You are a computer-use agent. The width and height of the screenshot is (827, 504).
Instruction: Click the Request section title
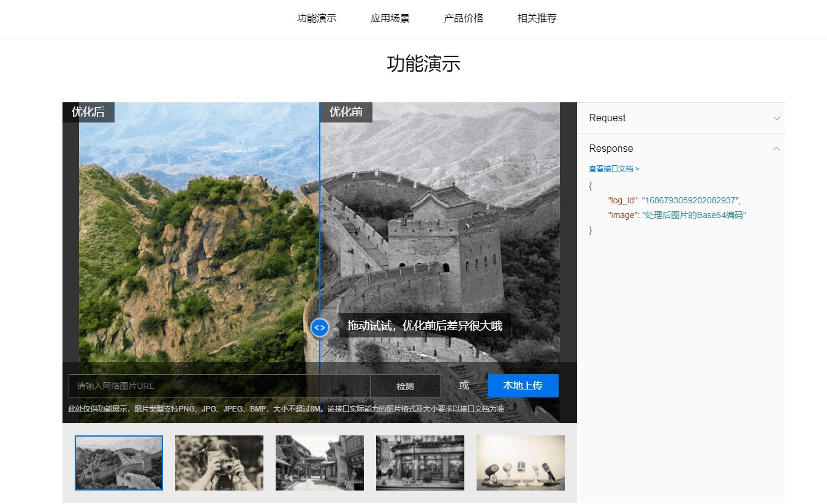pos(607,118)
